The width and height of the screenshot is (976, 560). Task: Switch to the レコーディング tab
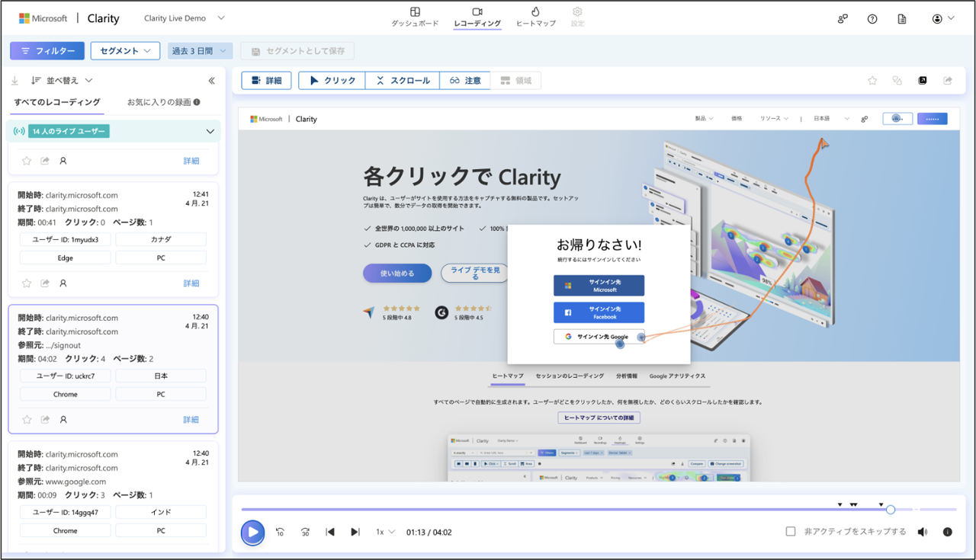pyautogui.click(x=477, y=18)
